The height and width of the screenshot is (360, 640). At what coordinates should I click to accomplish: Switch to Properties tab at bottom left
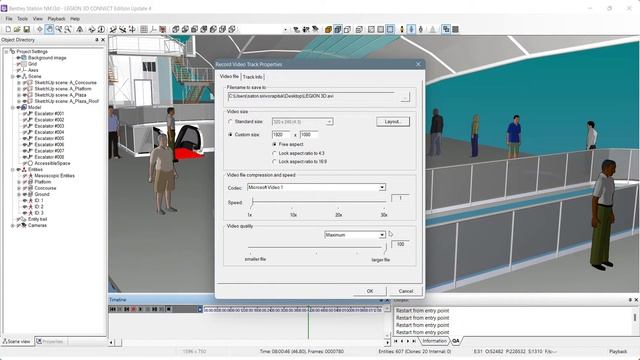[50, 341]
